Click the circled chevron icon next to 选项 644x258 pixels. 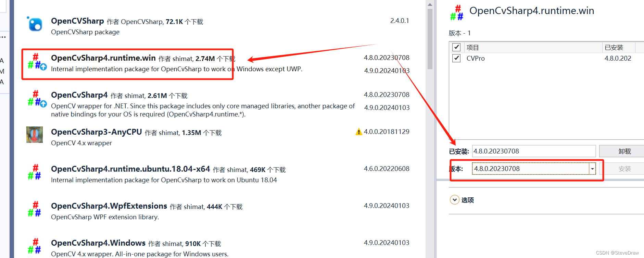pos(454,200)
